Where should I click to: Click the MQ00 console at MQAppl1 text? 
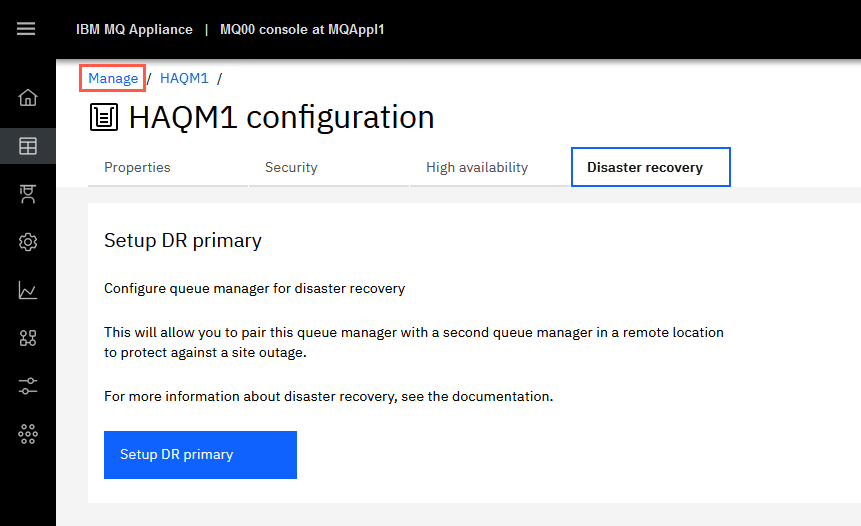coord(302,30)
